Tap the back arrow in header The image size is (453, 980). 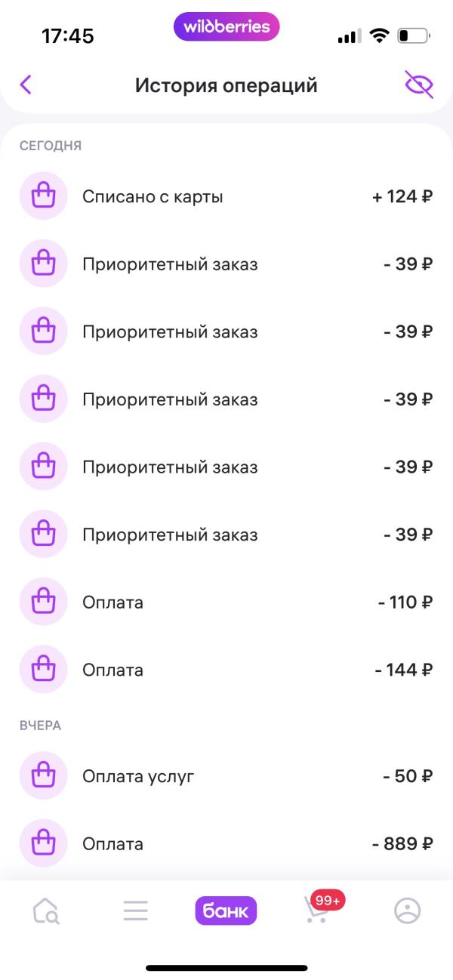click(x=26, y=85)
